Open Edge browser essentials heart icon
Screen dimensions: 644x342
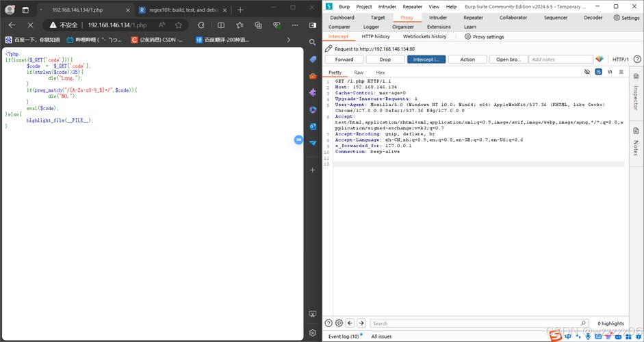pos(276,25)
